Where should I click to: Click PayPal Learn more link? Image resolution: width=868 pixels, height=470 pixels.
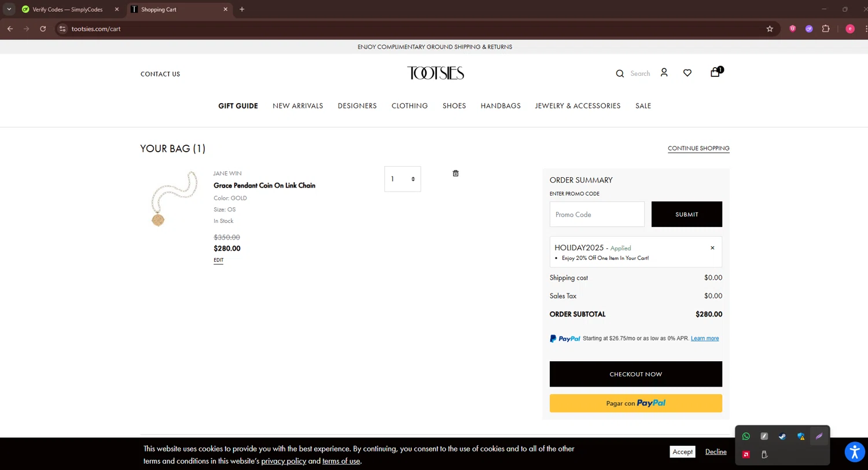pyautogui.click(x=705, y=339)
